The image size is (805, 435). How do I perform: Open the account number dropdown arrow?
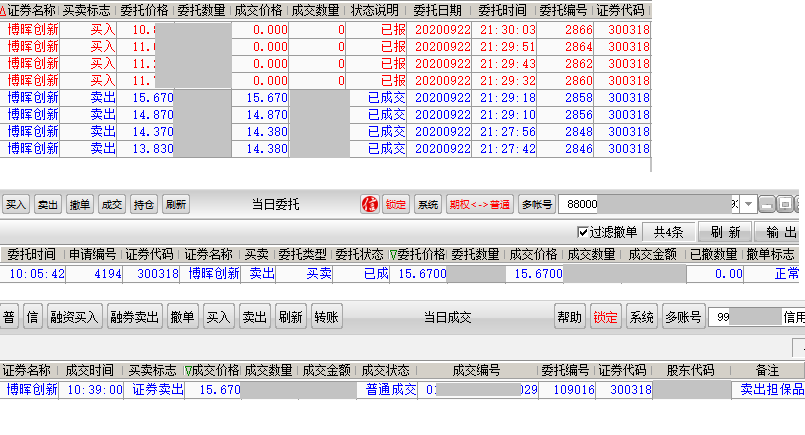[x=749, y=204]
